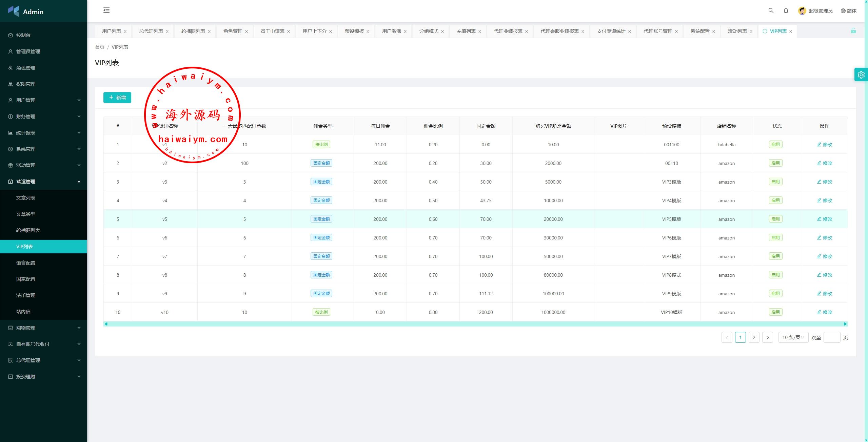The width and height of the screenshot is (868, 442).
Task: Open the 10条/页 page size dropdown
Action: [x=793, y=337]
